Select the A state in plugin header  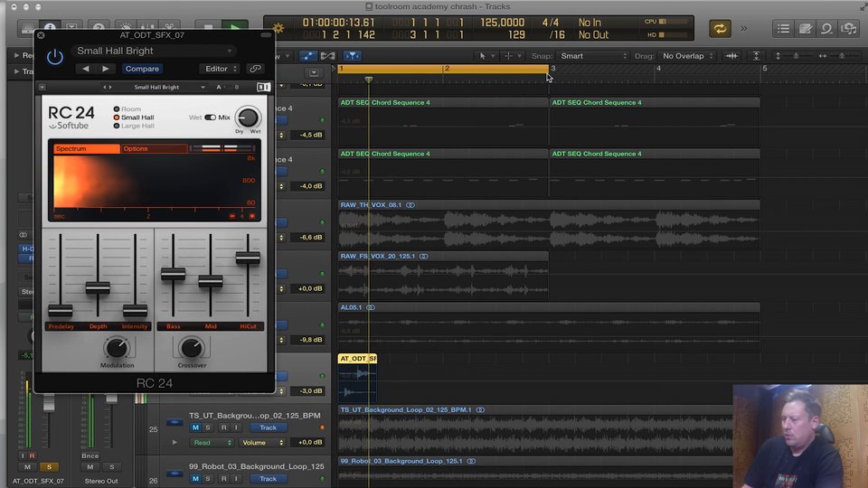click(x=219, y=88)
